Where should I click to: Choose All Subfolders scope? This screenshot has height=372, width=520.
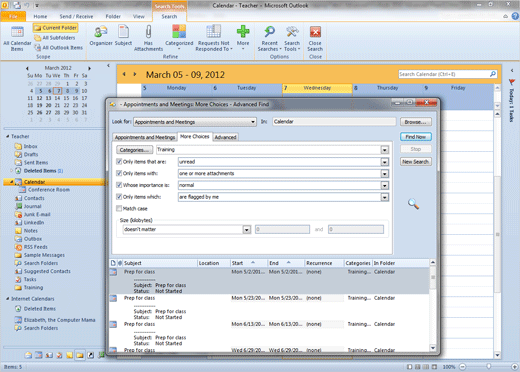(55, 38)
